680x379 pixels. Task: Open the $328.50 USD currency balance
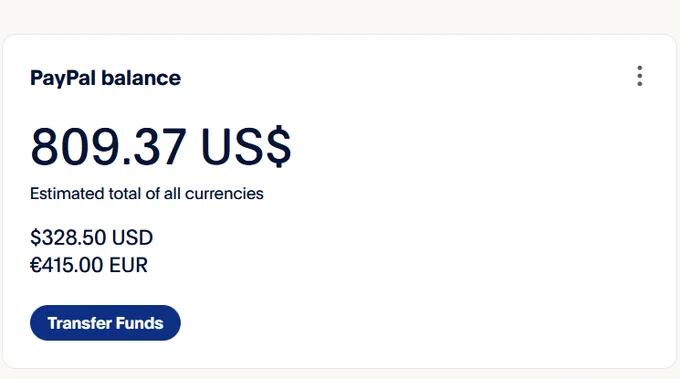pos(92,237)
